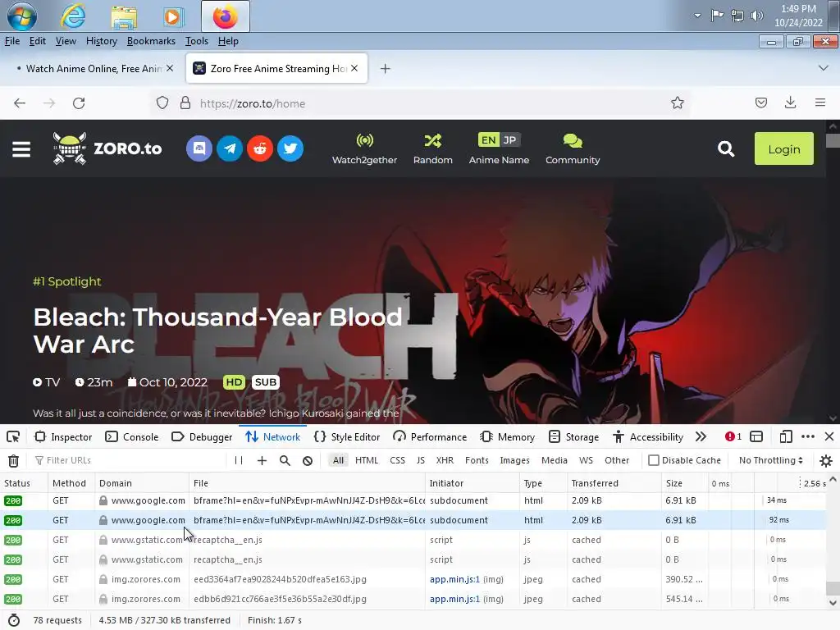Viewport: 840px width, 630px height.
Task: Open the taskbar volume control
Action: tap(756, 16)
